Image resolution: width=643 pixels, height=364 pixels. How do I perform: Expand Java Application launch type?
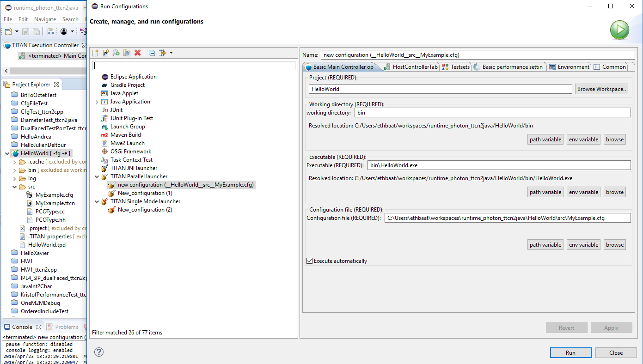pyautogui.click(x=97, y=102)
